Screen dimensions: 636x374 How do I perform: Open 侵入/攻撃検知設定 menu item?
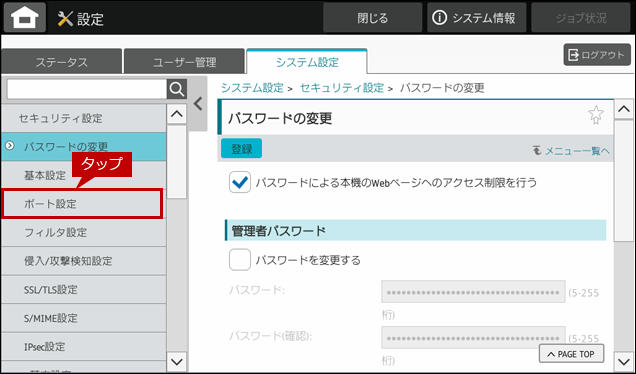[84, 261]
